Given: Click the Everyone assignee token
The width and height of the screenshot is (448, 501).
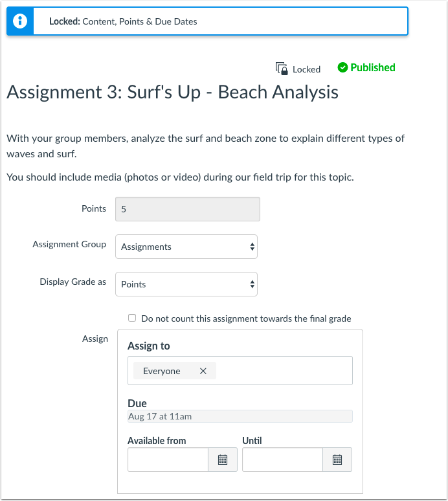Looking at the screenshot, I should coord(175,371).
